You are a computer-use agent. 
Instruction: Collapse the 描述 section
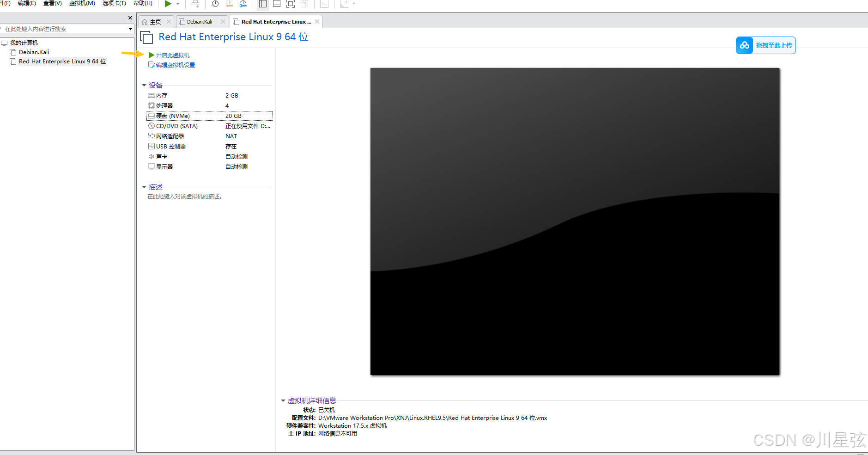(x=144, y=187)
